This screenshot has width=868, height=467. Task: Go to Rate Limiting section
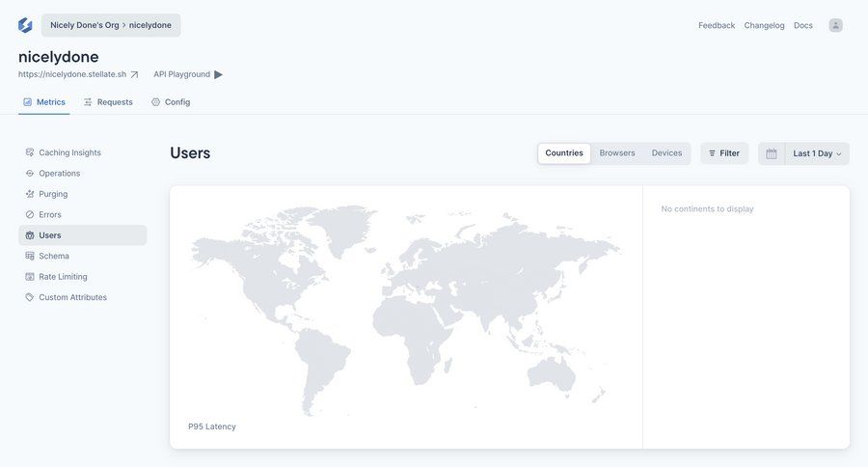[83, 276]
